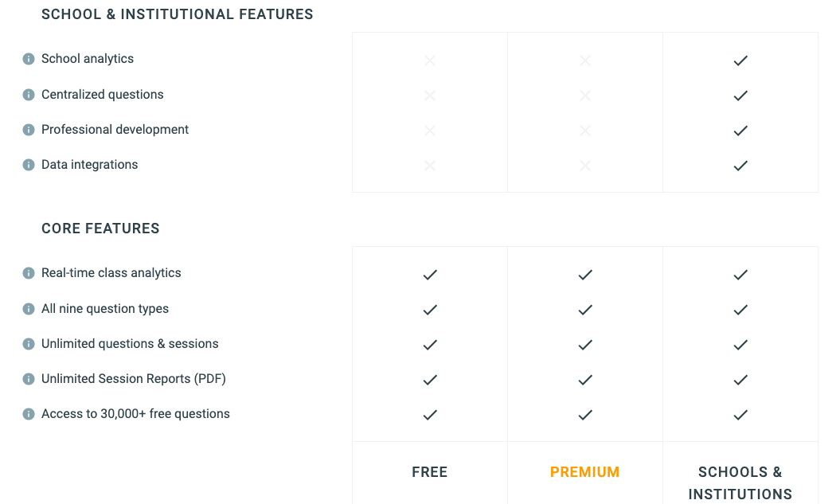
Task: Show info for All nine question types
Action: coord(29,309)
